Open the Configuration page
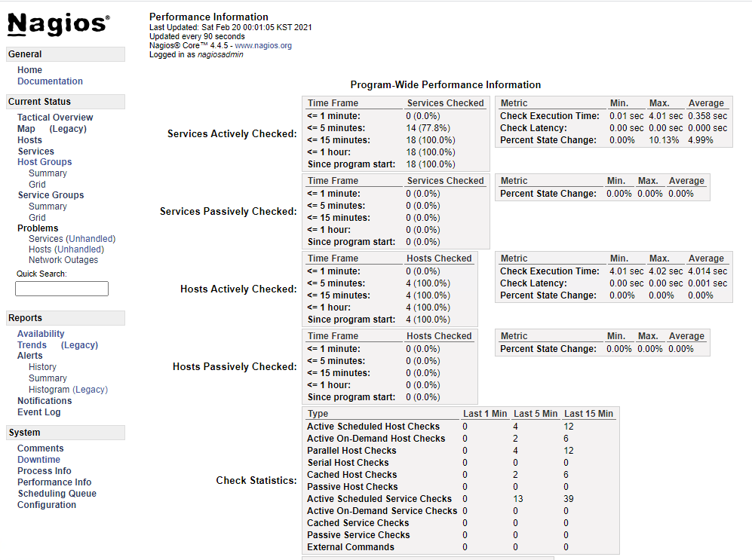Viewport: 752px width, 560px height. click(x=47, y=505)
